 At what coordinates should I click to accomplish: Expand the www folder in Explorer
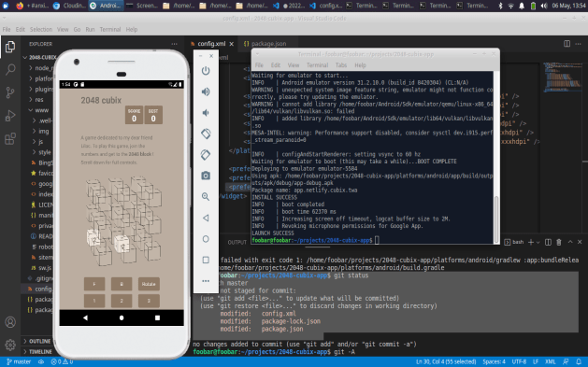tap(41, 110)
